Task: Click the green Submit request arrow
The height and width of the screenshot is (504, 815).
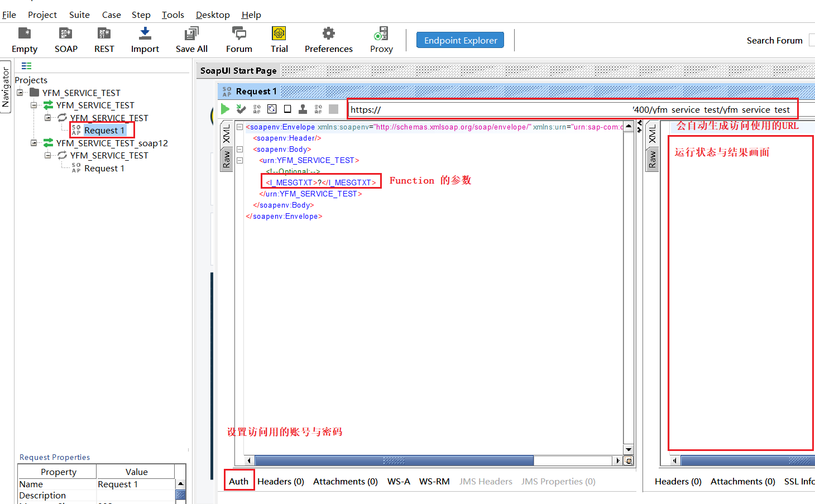Action: [x=226, y=109]
